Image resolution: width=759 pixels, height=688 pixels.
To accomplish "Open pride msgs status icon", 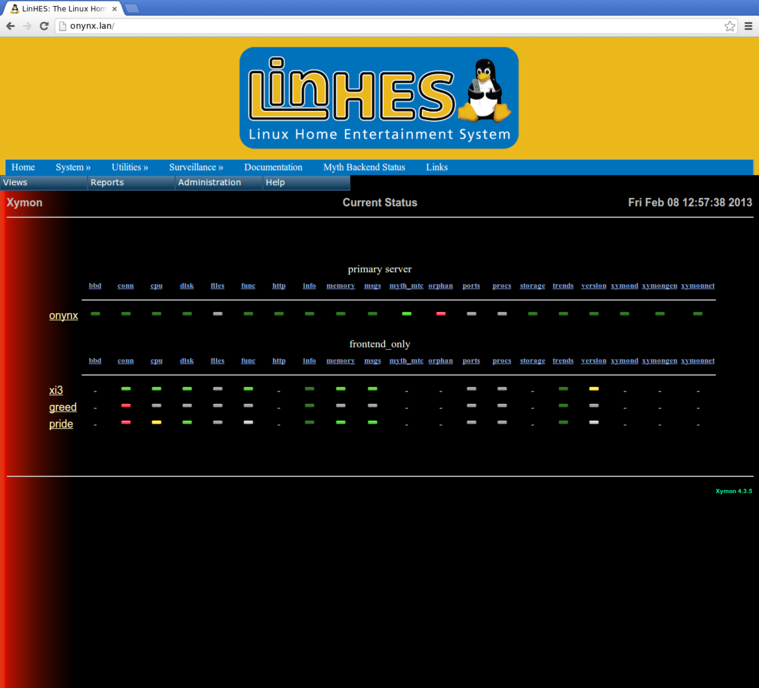I will (x=372, y=422).
